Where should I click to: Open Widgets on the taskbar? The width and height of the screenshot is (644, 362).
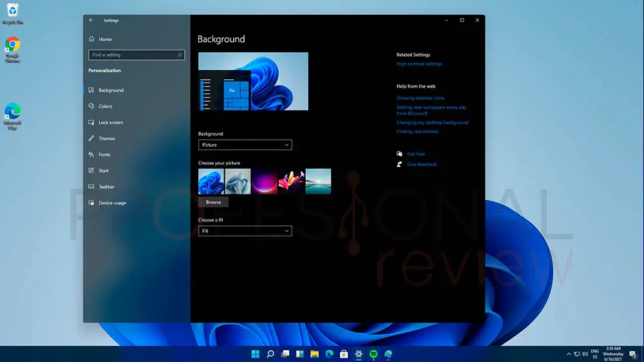click(x=300, y=354)
